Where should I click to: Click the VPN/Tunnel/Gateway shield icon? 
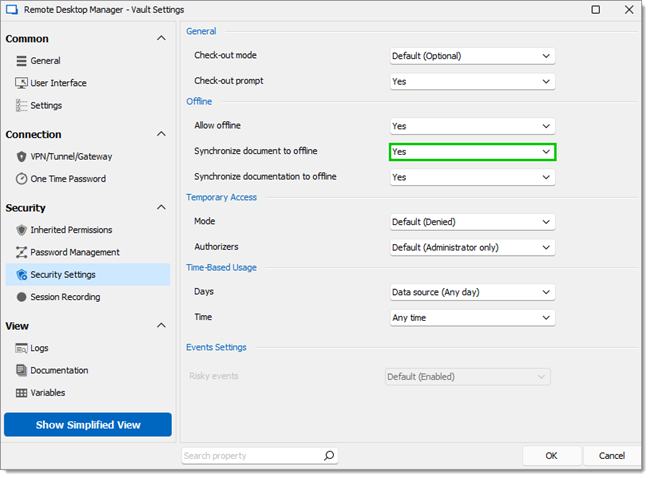point(21,157)
